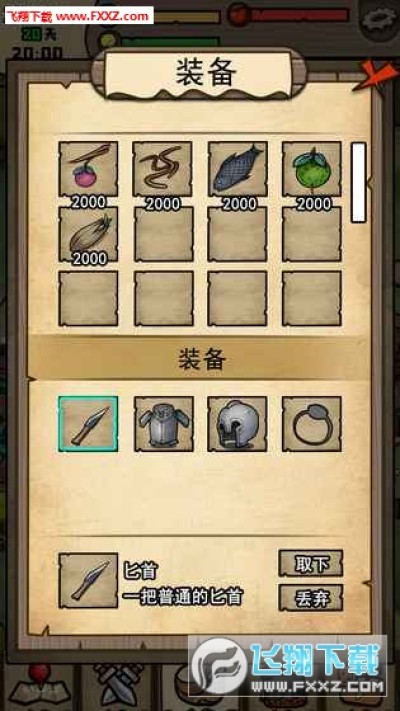Click the dagger preview thumbnail at bottom
This screenshot has width=400, height=711.
(x=88, y=580)
